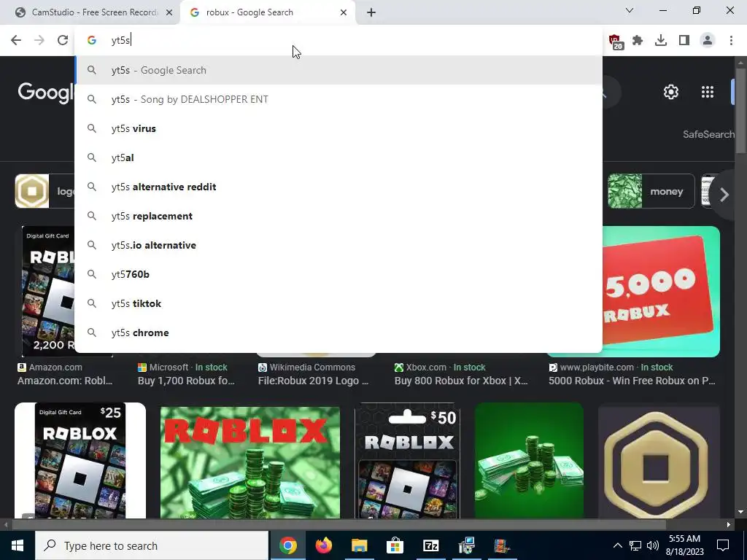Toggle the Chrome side panel icon
747x560 pixels.
click(x=684, y=40)
